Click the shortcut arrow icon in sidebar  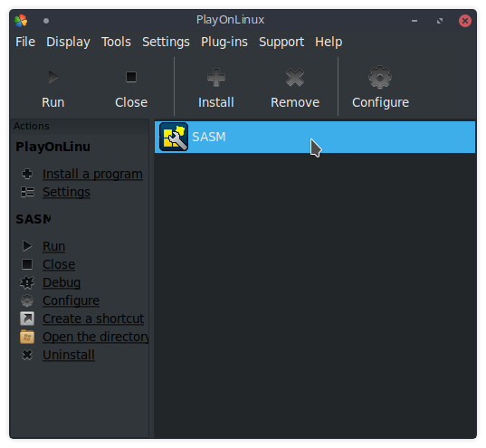click(27, 319)
